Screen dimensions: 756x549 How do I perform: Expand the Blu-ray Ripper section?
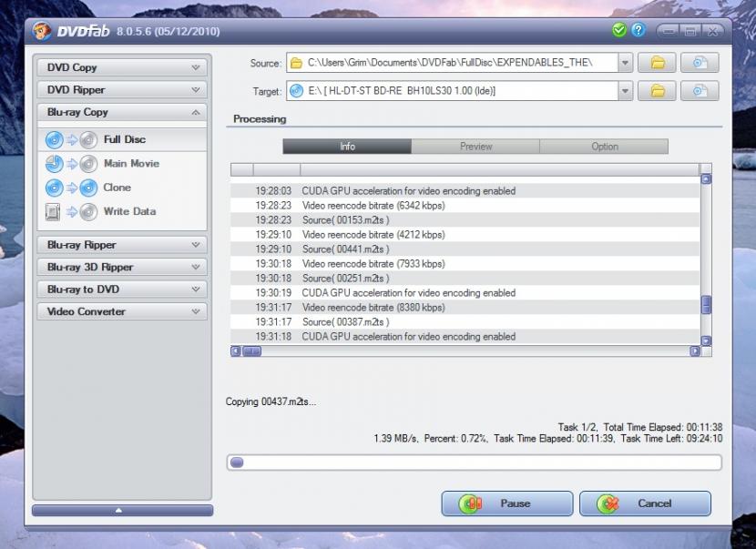(x=122, y=245)
